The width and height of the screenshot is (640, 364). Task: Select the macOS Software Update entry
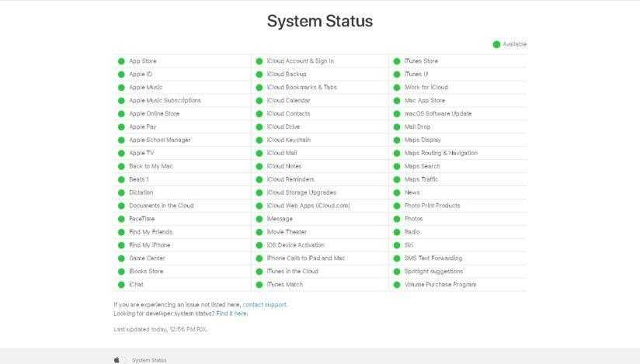click(437, 113)
